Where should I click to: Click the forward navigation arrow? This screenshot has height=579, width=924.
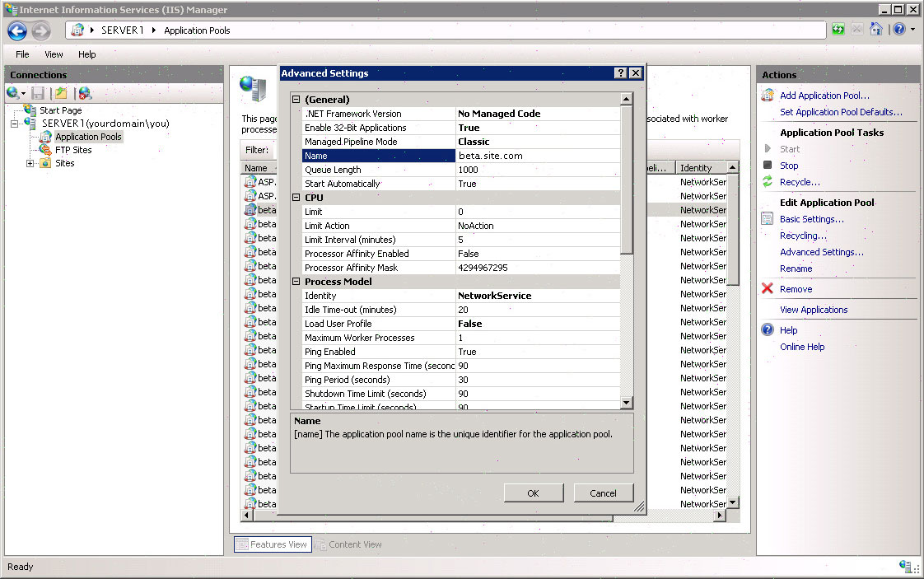[40, 30]
